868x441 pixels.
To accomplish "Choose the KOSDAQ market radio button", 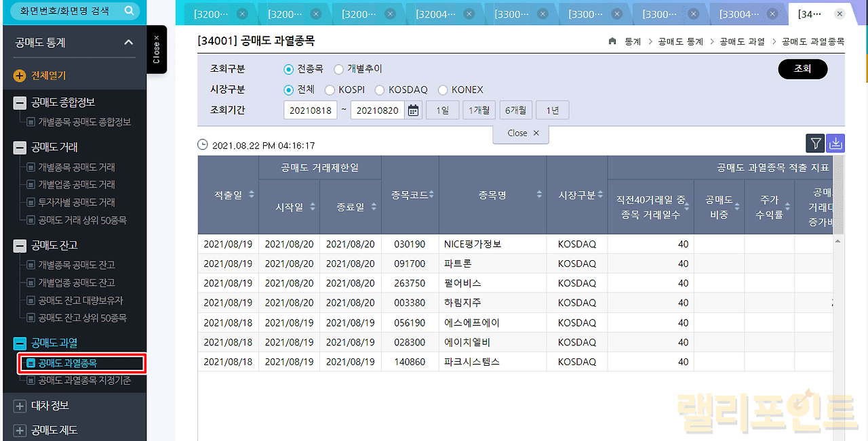I will (x=380, y=90).
